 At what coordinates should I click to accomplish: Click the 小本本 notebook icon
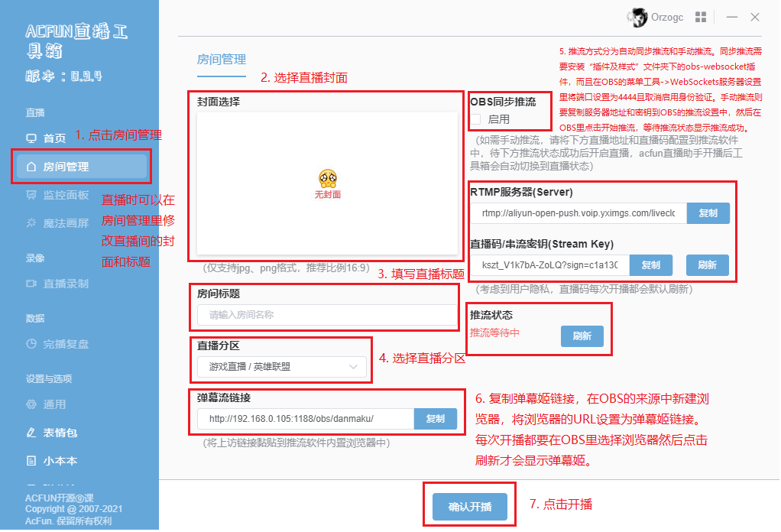(x=31, y=461)
